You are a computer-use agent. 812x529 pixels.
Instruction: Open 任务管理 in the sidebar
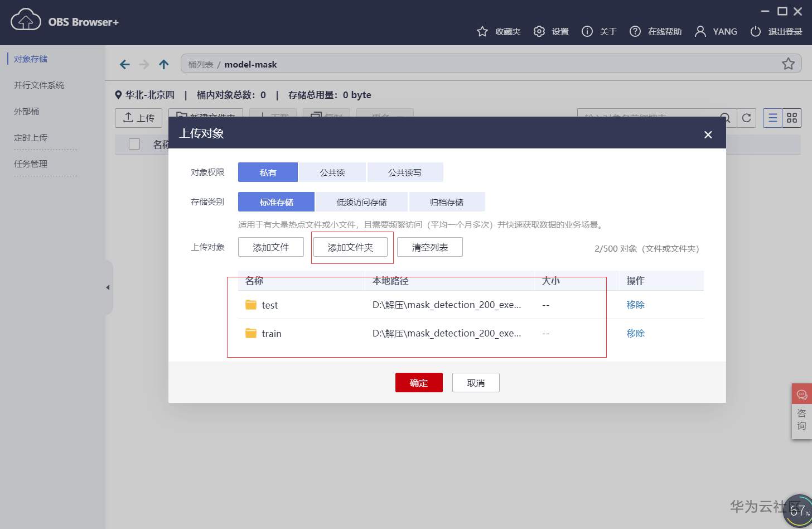click(31, 163)
